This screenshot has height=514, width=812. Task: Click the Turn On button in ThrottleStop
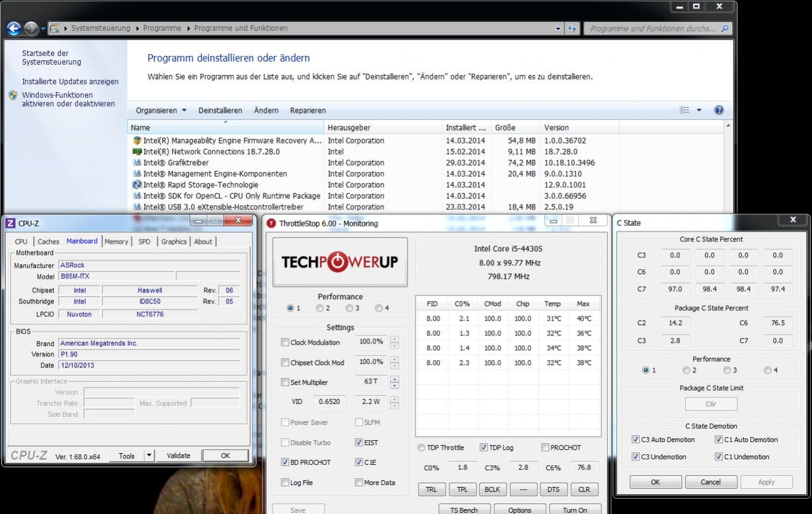pos(574,510)
